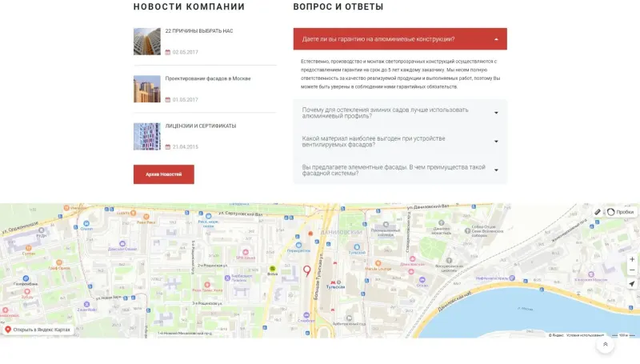640x364 pixels.
Task: Click calendar icon beside date 21.04.2015
Action: pyautogui.click(x=168, y=147)
